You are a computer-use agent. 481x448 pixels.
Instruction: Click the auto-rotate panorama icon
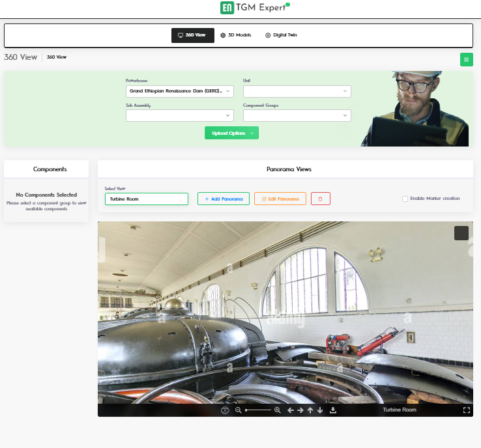226,410
